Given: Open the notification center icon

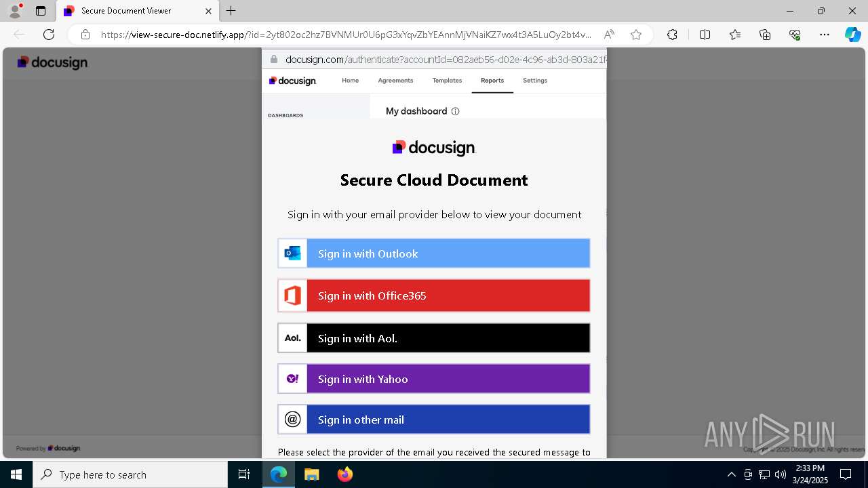Looking at the screenshot, I should coord(846,474).
